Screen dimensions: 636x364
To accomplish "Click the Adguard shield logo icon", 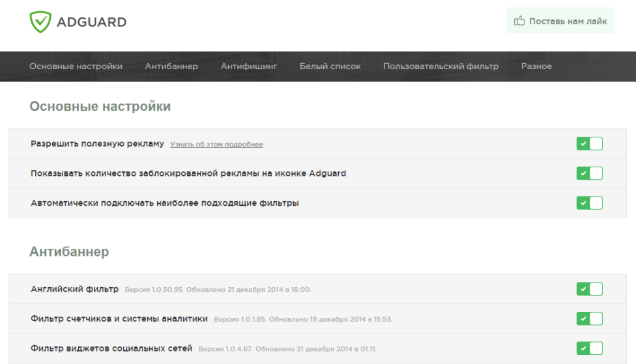I will (x=40, y=22).
